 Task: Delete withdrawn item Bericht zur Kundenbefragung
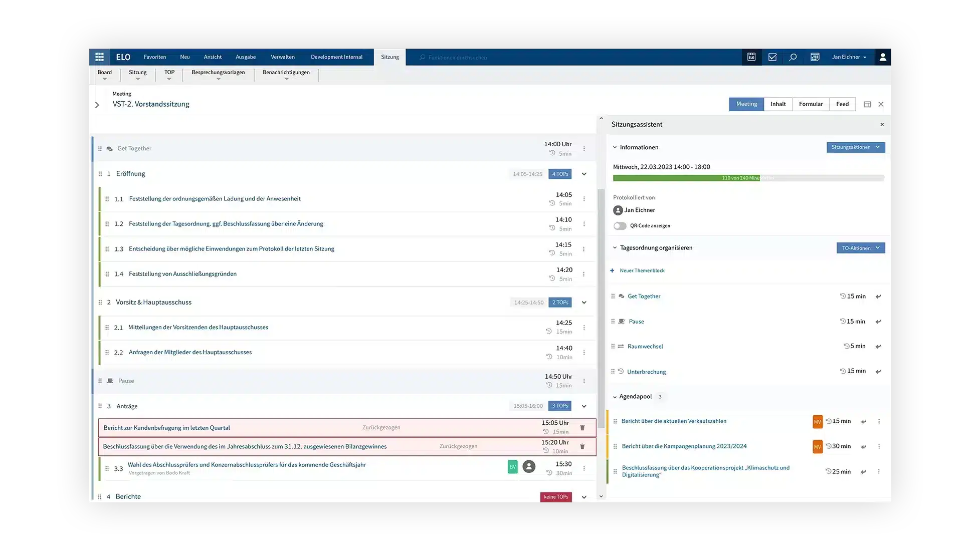click(582, 428)
